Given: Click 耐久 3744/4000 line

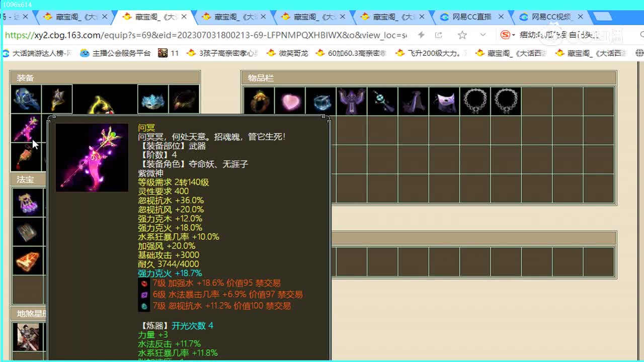Looking at the screenshot, I should point(168,264).
